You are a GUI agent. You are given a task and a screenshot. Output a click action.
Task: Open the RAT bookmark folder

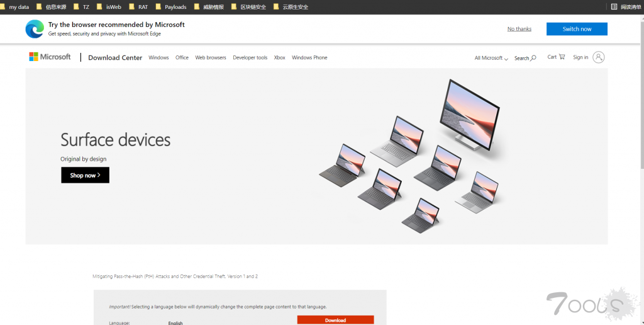pos(138,7)
